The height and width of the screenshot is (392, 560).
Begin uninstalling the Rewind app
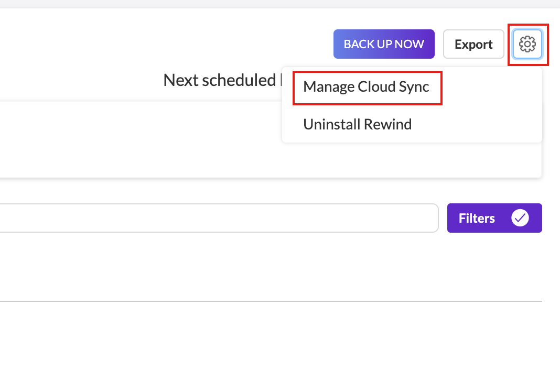point(357,125)
